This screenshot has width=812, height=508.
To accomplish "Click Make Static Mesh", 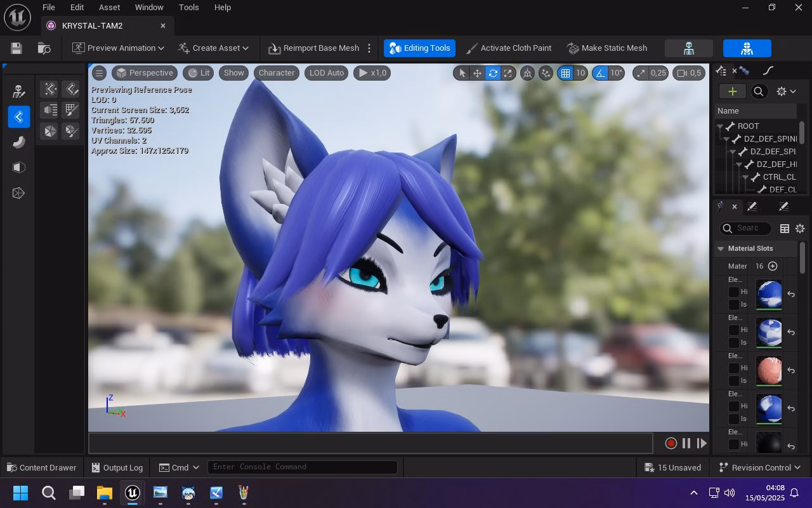I will pyautogui.click(x=606, y=48).
